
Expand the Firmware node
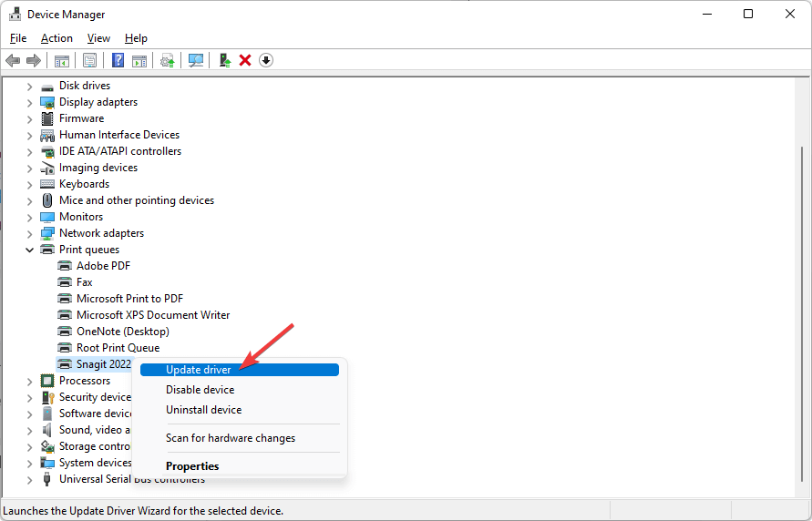pos(29,119)
